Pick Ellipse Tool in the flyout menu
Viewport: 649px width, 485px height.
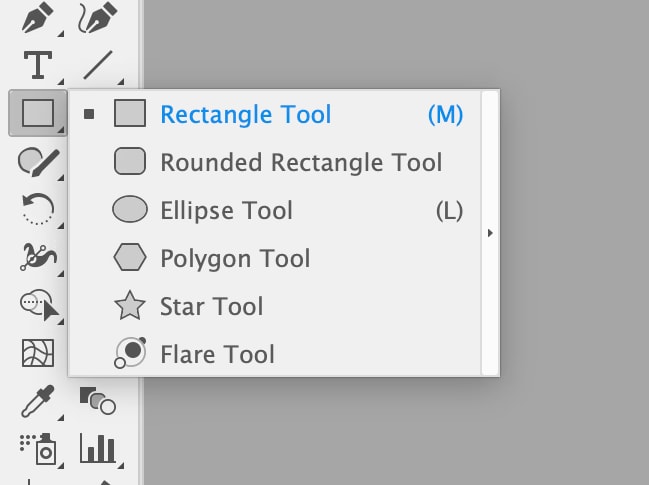click(x=226, y=210)
